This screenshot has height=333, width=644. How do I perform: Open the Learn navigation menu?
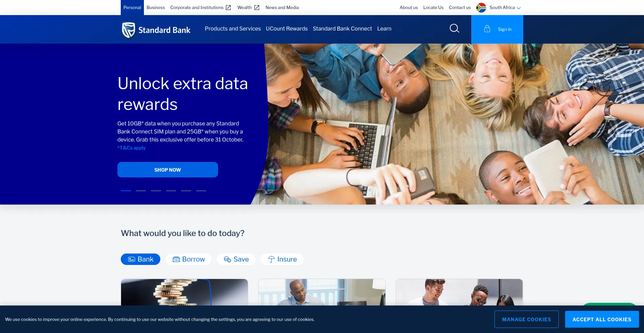[384, 29]
